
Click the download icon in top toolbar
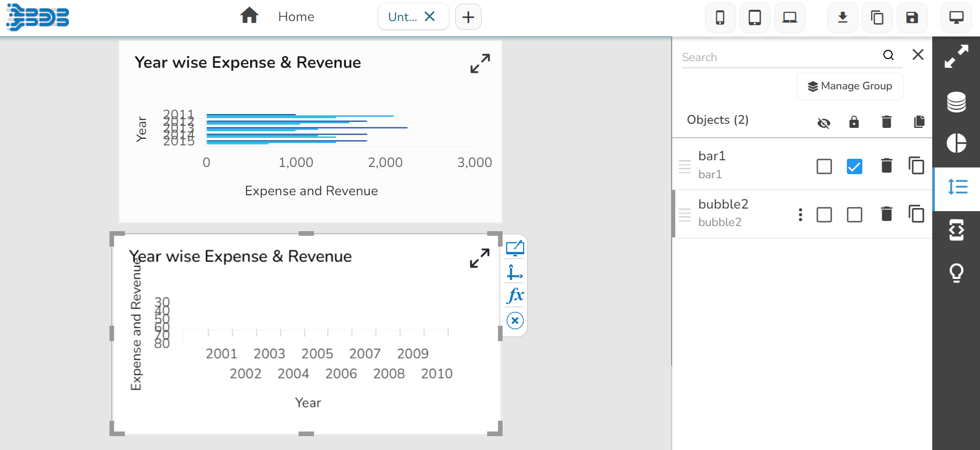pyautogui.click(x=842, y=17)
